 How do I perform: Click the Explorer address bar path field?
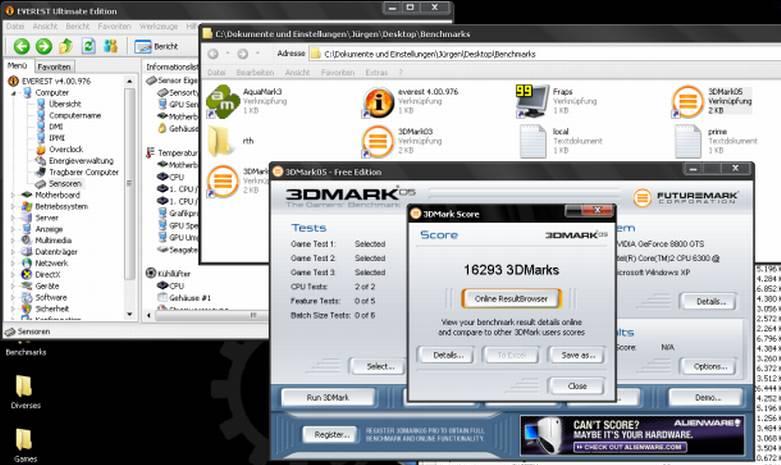[543, 54]
